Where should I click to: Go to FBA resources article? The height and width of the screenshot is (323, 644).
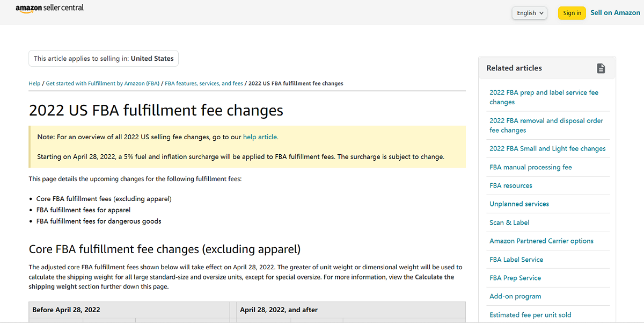click(x=511, y=185)
